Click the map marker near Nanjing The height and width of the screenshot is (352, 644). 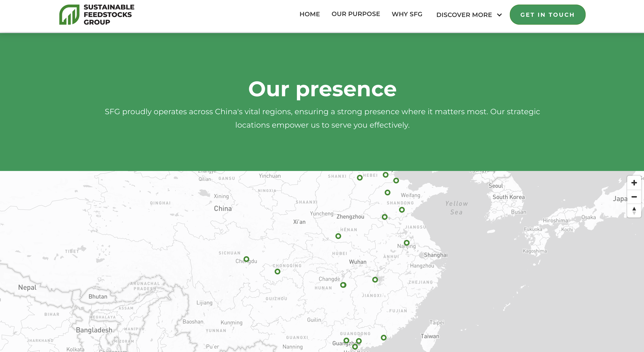[x=406, y=243]
